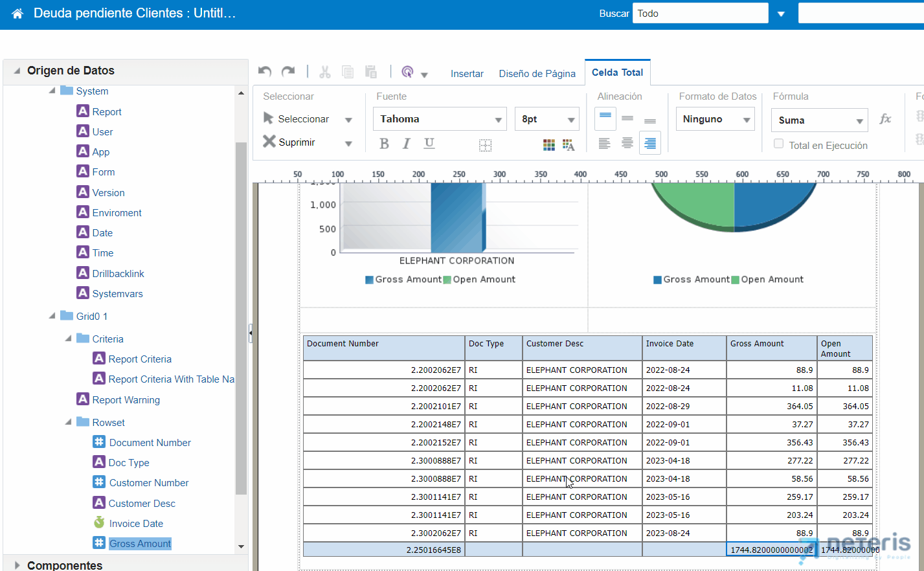Open the Diseño de Página tab
This screenshot has width=924, height=571.
[537, 74]
